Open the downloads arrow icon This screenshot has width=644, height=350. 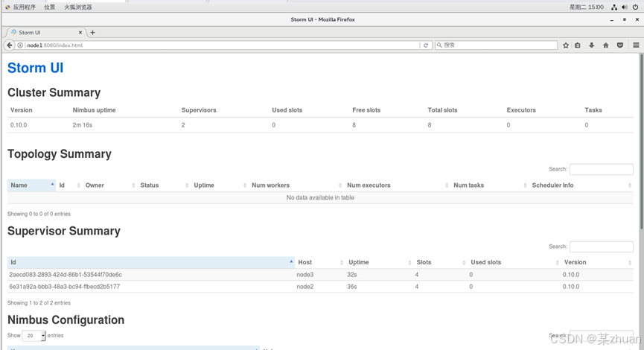point(591,45)
